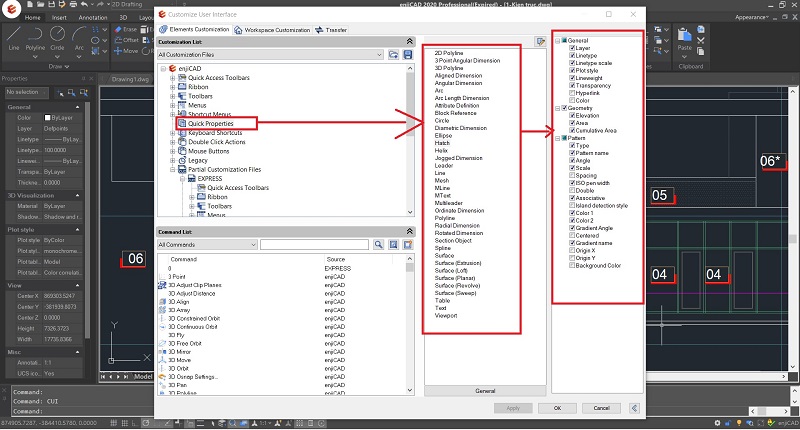The height and width of the screenshot is (430, 800).
Task: Collapse the Partial Customization Files node
Action: tap(172, 170)
